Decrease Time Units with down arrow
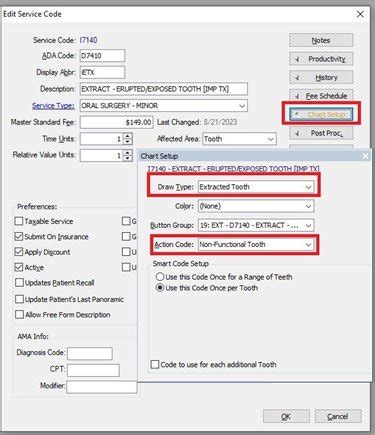The width and height of the screenshot is (375, 435). pyautogui.click(x=128, y=142)
